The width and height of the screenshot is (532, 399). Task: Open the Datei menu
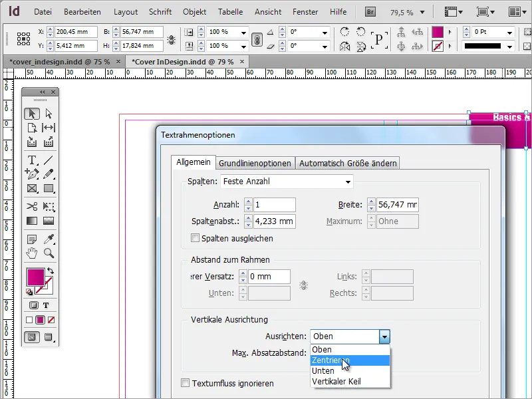[x=43, y=12]
